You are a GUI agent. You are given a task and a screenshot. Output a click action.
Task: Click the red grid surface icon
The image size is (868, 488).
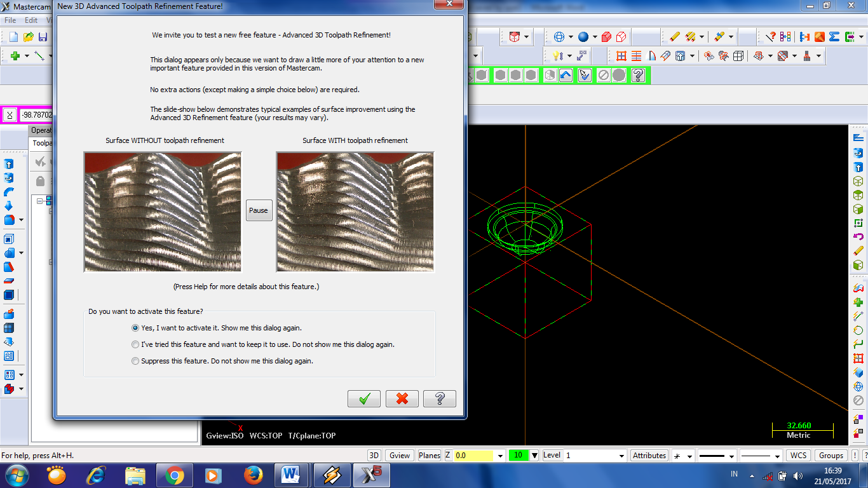(621, 56)
